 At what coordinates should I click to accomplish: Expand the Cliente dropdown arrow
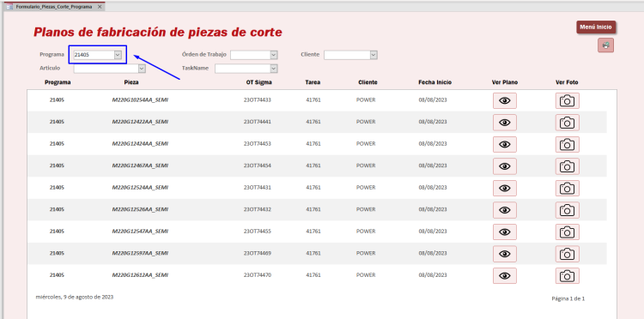[374, 55]
